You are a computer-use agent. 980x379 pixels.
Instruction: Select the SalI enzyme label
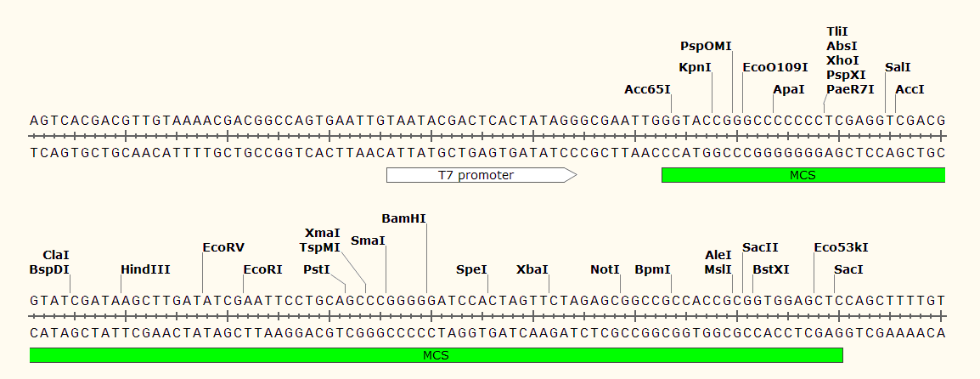pyautogui.click(x=898, y=67)
